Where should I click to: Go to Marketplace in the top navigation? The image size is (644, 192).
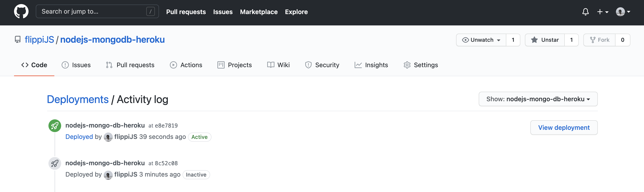259,12
